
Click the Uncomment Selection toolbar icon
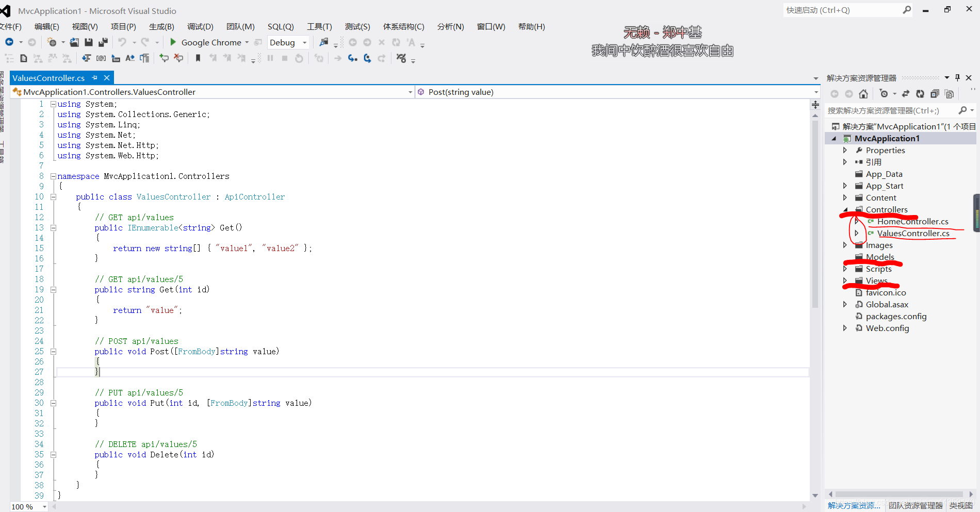tap(178, 58)
